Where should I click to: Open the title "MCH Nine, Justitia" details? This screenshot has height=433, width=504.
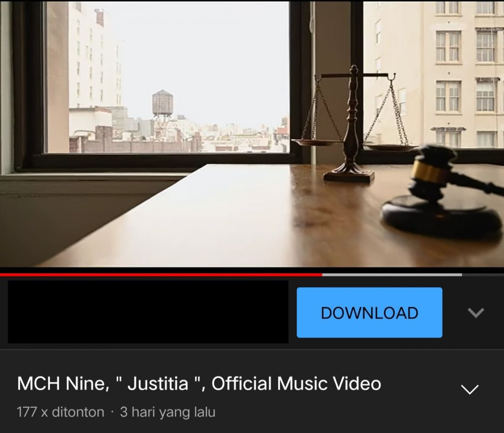[199, 384]
